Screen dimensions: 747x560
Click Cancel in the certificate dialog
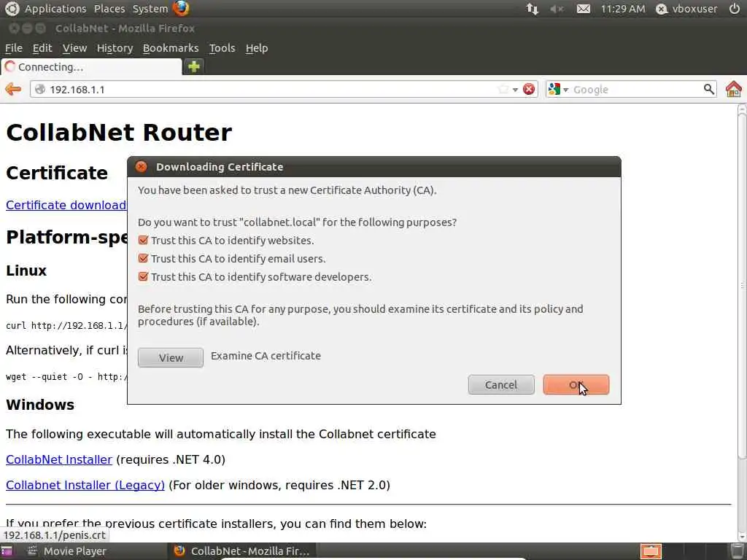pyautogui.click(x=501, y=385)
